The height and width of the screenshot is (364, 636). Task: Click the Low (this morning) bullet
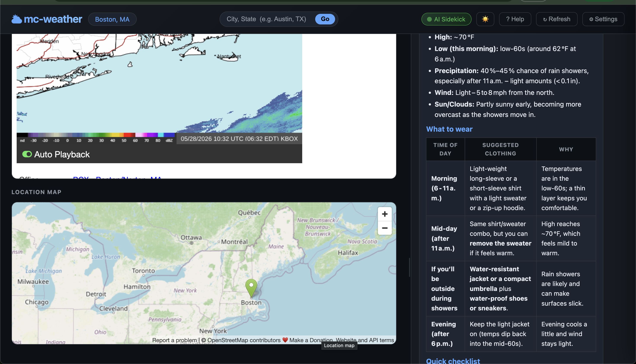505,54
